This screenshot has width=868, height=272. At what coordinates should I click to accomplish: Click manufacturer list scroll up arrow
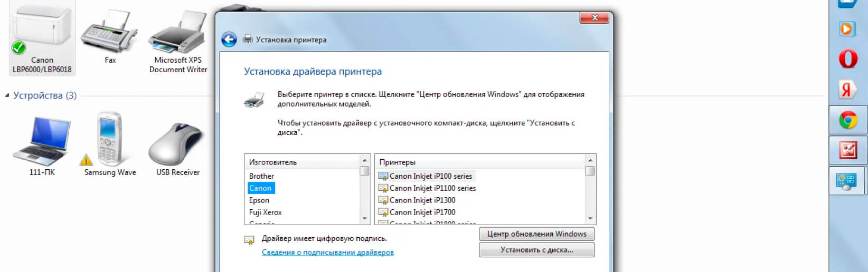click(x=364, y=160)
